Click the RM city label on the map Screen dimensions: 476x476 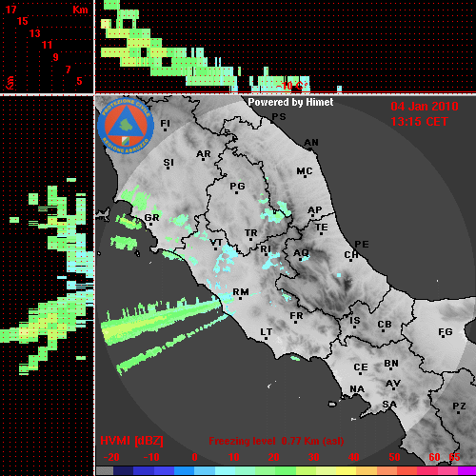tap(241, 292)
